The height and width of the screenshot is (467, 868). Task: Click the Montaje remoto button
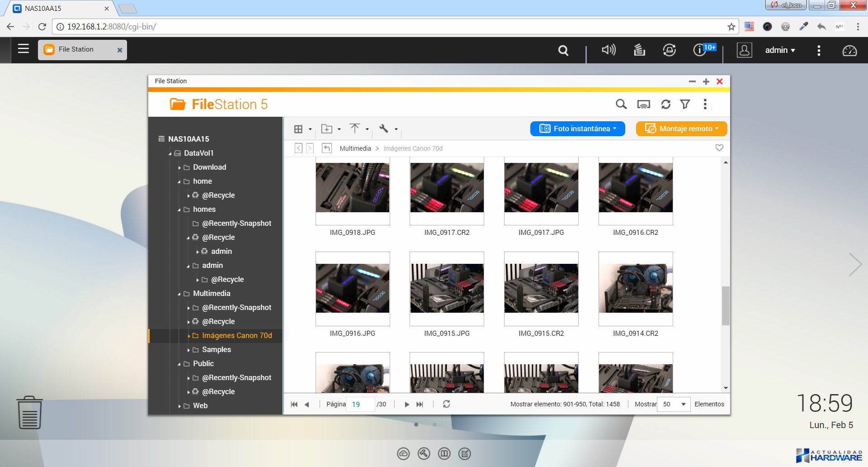click(681, 129)
